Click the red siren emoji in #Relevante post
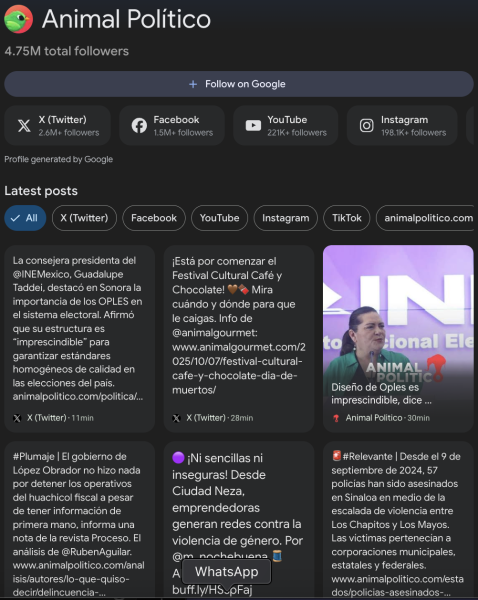Viewport: 478px width, 600px height. 336,456
